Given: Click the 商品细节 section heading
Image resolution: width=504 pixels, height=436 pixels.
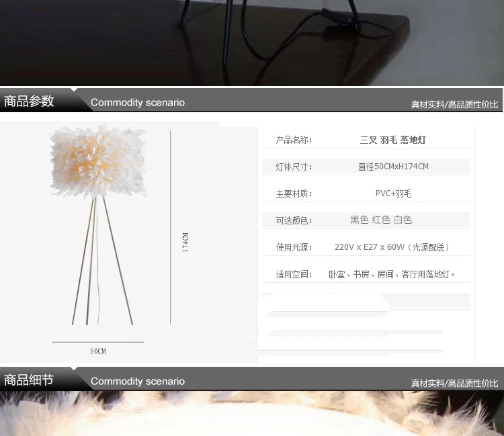Looking at the screenshot, I should [x=29, y=380].
